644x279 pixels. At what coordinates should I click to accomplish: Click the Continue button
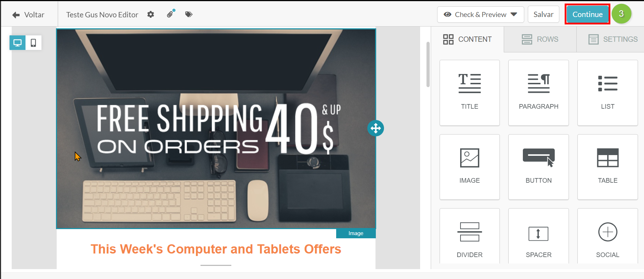[587, 15]
